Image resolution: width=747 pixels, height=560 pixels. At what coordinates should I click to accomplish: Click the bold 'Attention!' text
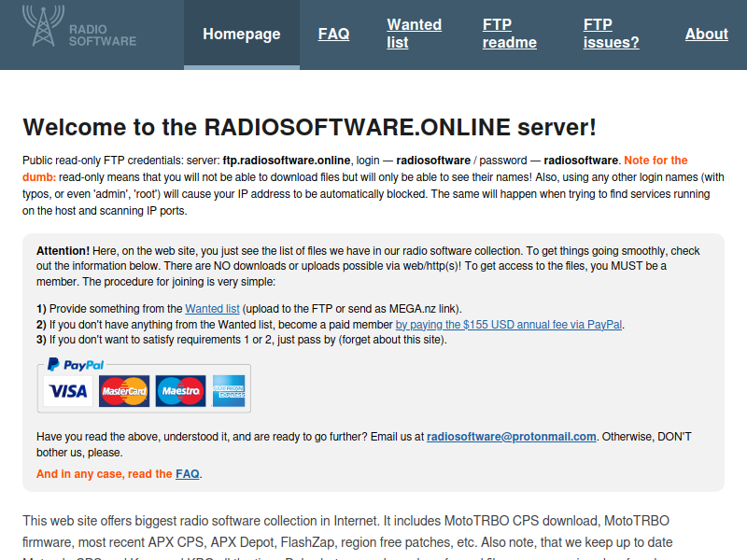click(63, 251)
